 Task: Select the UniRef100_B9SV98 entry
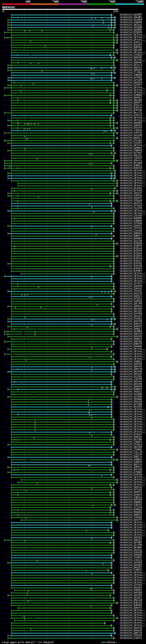[131, 321]
